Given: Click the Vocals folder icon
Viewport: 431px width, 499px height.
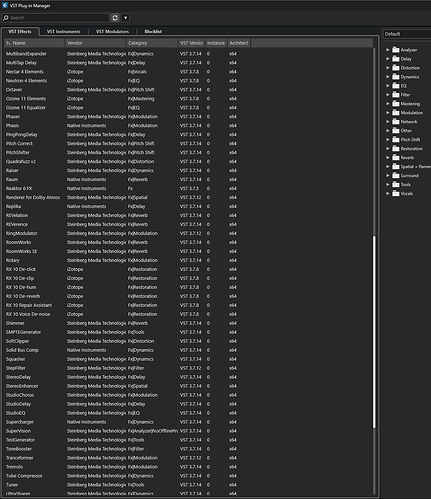Looking at the screenshot, I should tap(396, 194).
